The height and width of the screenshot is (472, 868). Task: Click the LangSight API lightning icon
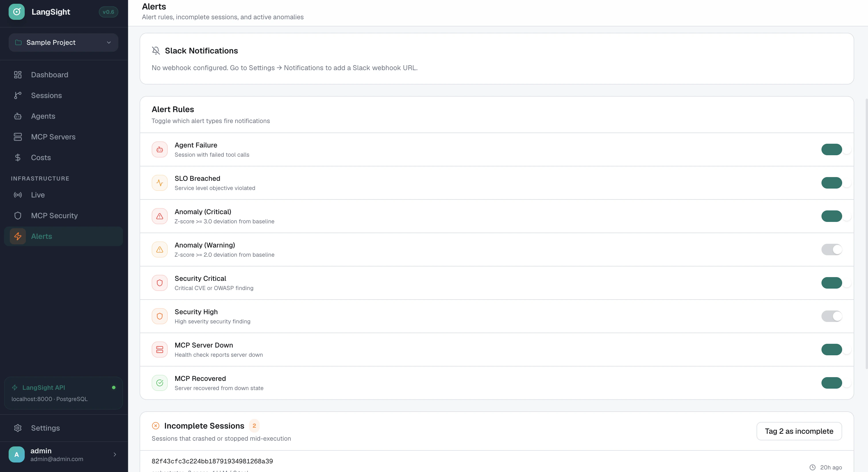click(15, 387)
